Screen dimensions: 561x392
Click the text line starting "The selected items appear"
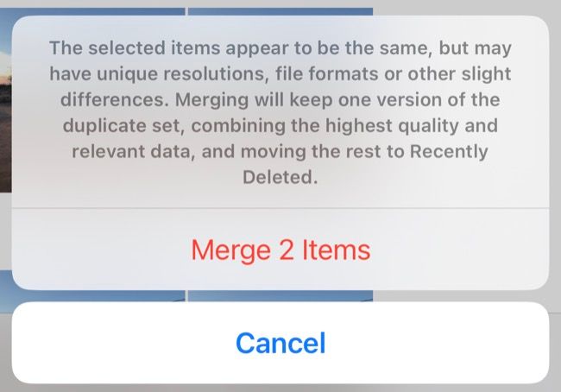pos(280,46)
